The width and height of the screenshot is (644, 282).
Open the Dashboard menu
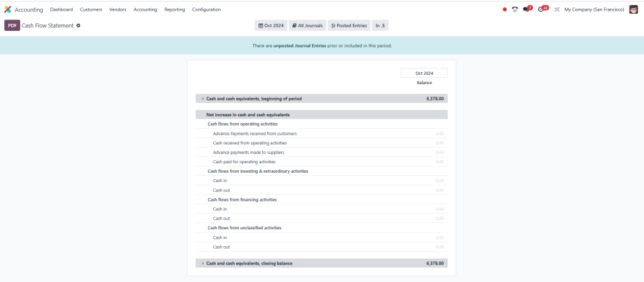(62, 9)
